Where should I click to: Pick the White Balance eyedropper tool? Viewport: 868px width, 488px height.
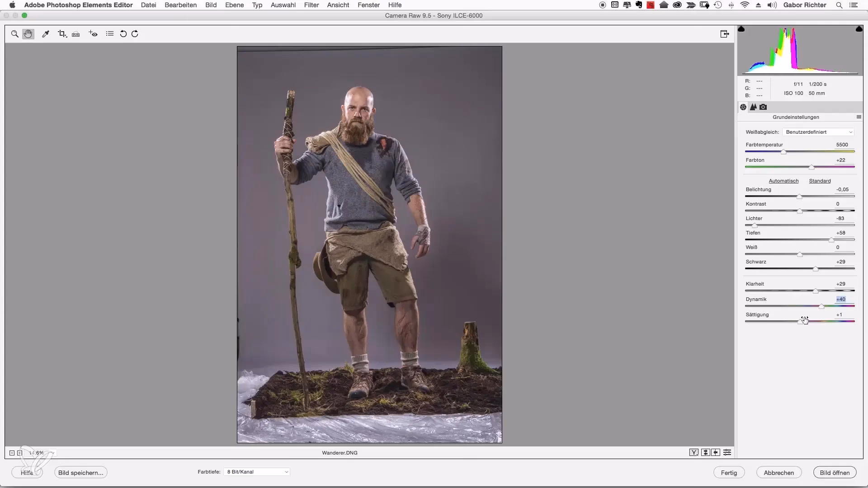46,33
